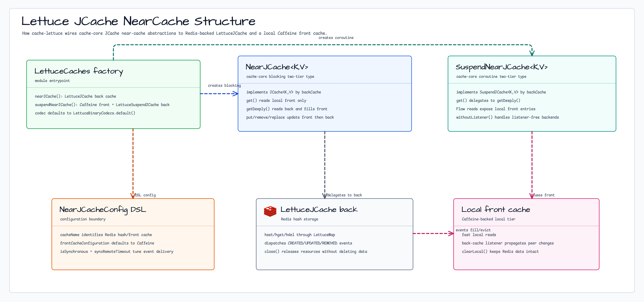Click 'clearLocal() keeps Redis data intact'
The height and width of the screenshot is (302, 644).
click(x=500, y=252)
